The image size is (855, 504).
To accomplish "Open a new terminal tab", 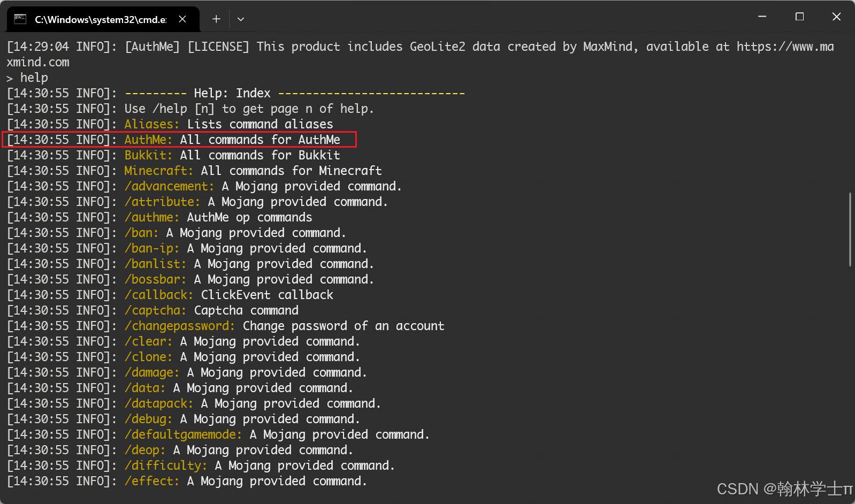I will pos(216,19).
